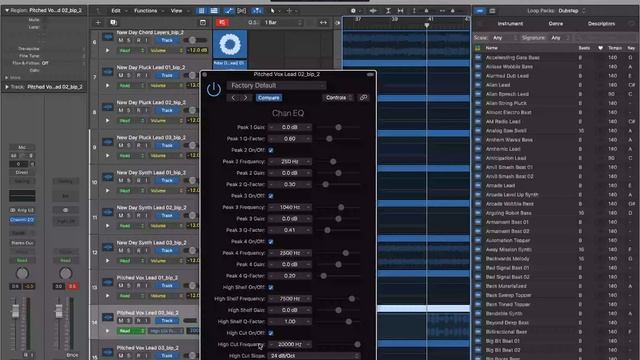Click the horizontal auto zoom icon
This screenshot has width=640, height=360.
point(400,11)
